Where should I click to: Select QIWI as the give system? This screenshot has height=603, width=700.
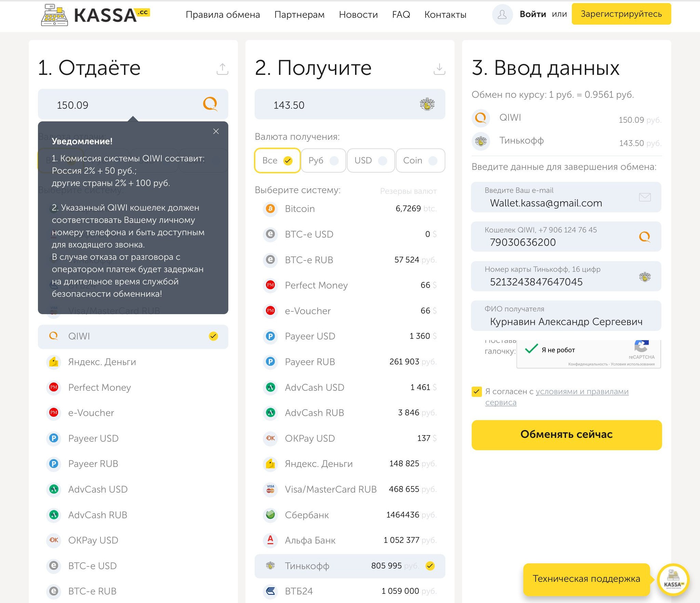click(x=133, y=336)
